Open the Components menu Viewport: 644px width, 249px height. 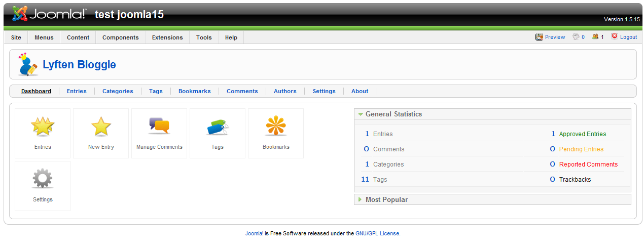pyautogui.click(x=121, y=37)
